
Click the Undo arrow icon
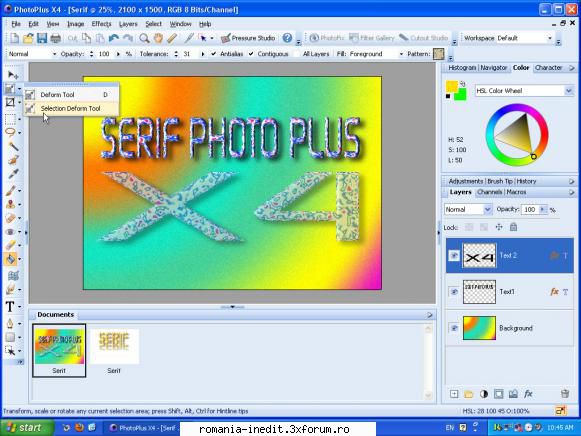[114, 38]
